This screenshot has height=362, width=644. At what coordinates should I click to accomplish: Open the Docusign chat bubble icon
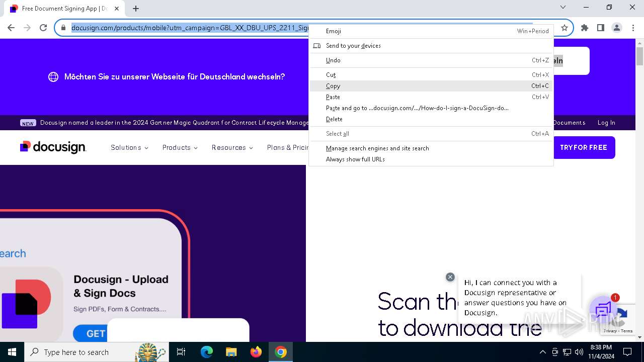603,310
